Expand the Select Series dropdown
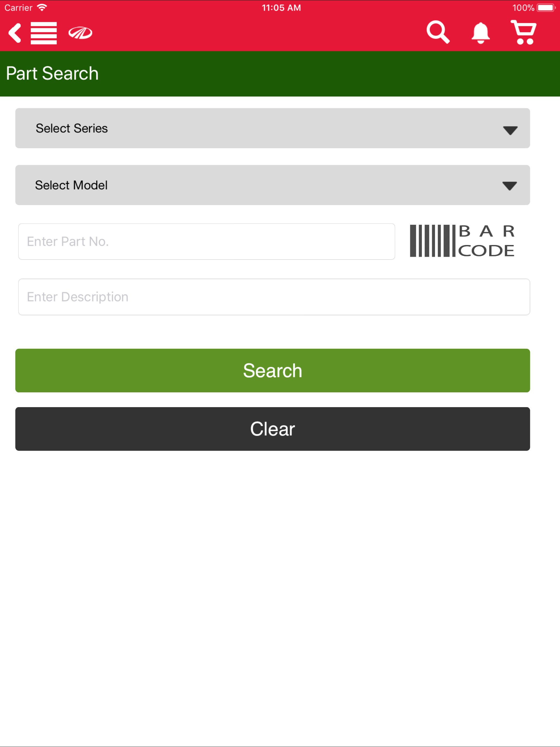This screenshot has width=560, height=747. click(x=273, y=128)
